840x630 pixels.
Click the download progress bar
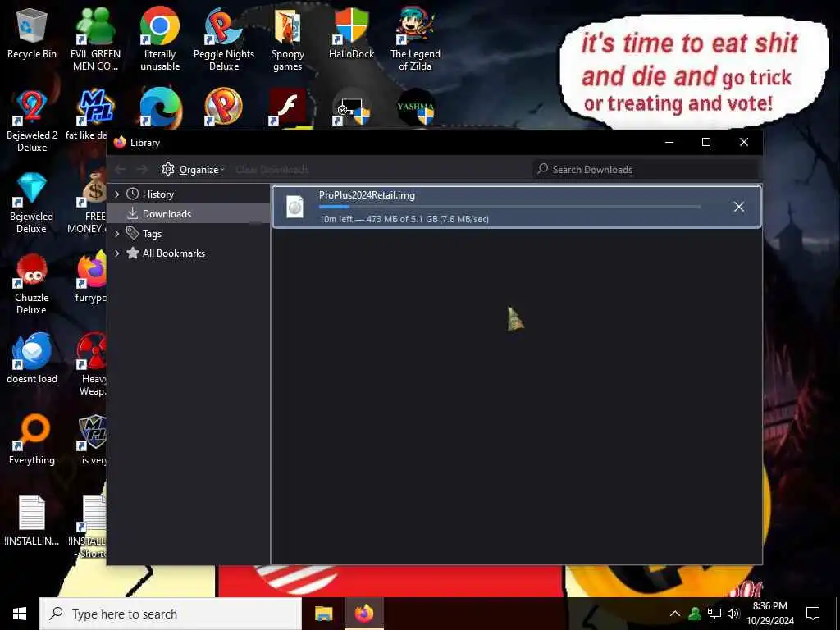point(509,207)
